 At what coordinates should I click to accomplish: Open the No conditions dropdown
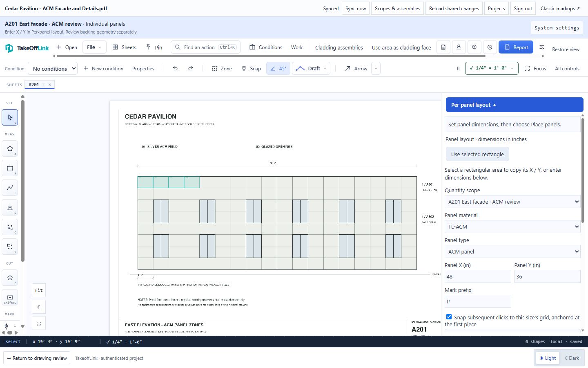53,69
